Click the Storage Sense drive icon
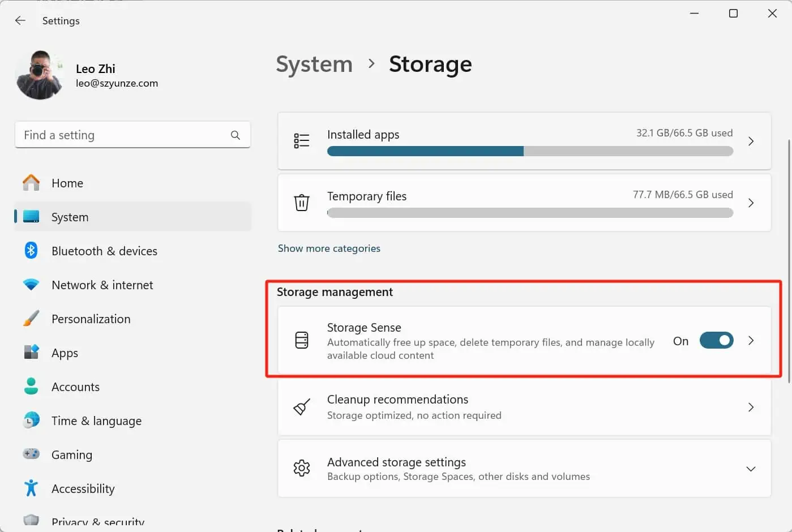This screenshot has height=532, width=792. coord(302,340)
